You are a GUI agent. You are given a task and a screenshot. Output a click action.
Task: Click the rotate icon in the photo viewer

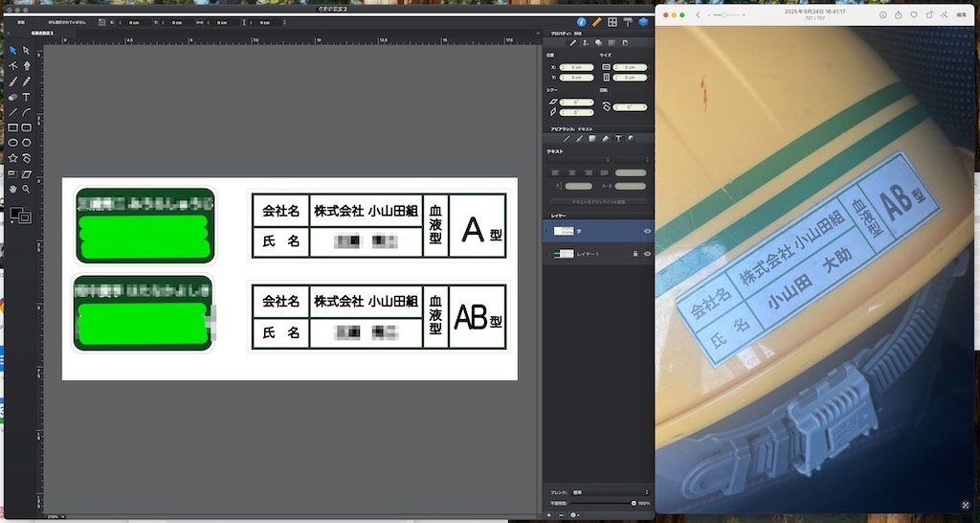929,15
